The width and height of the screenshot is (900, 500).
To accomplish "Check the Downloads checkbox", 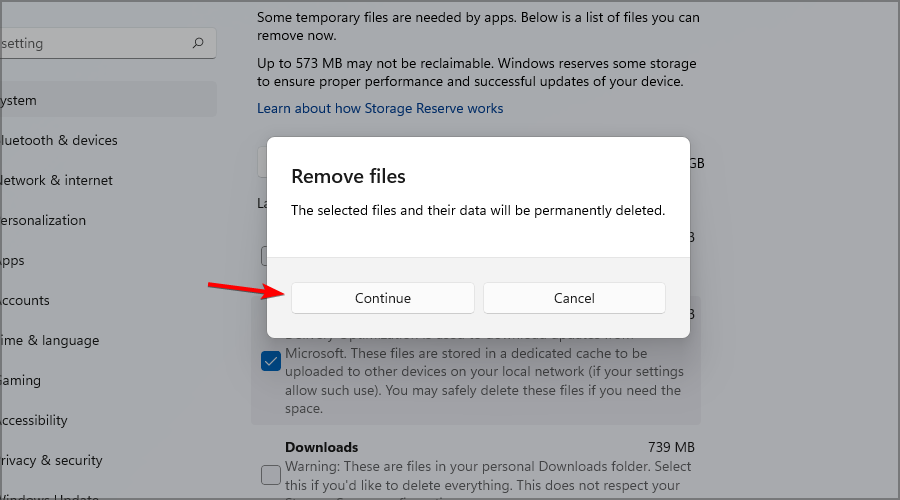I will [271, 475].
